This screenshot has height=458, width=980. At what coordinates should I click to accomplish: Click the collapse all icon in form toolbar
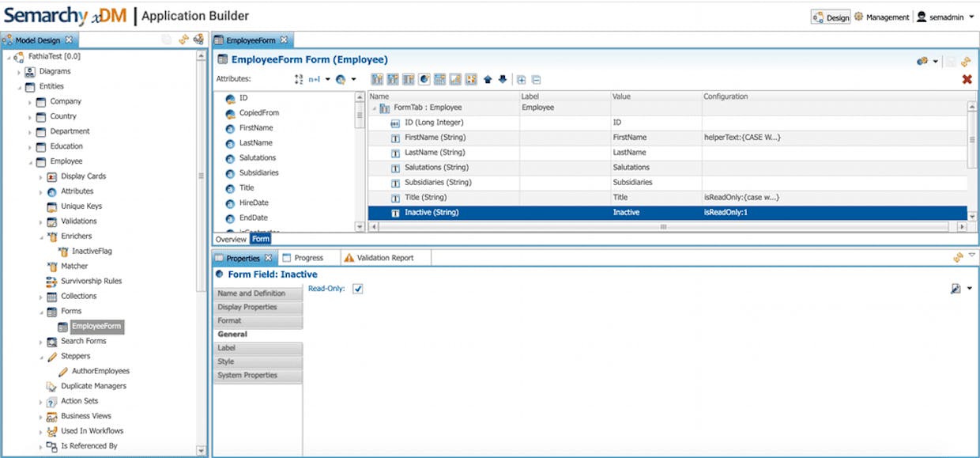(x=536, y=79)
